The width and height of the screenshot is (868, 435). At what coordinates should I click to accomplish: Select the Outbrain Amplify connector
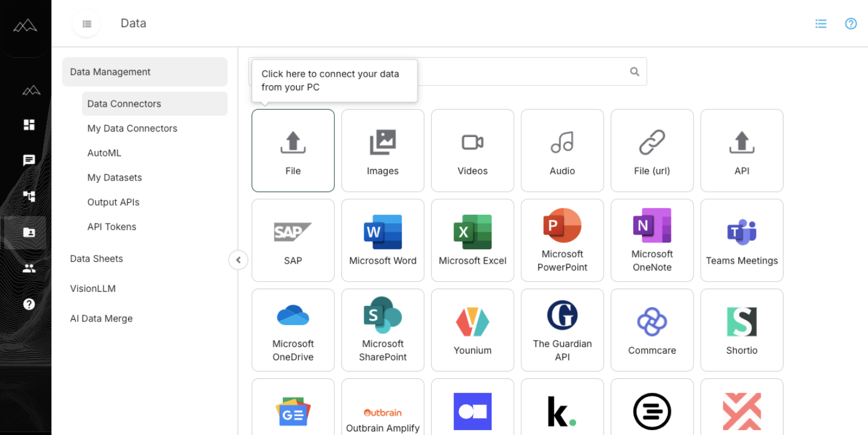383,407
